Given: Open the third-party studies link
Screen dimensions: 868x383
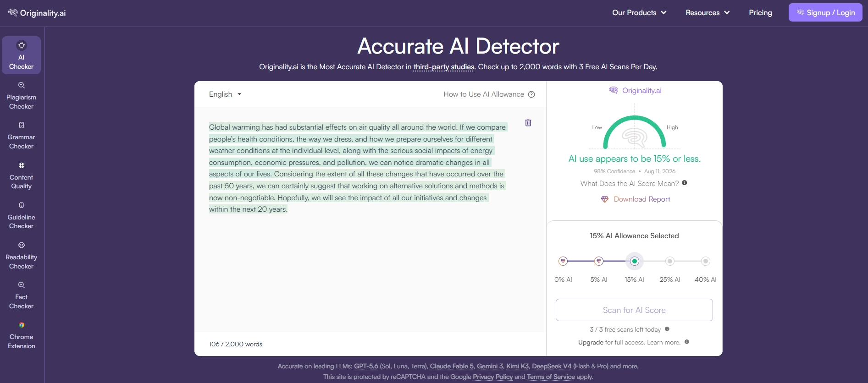Looking at the screenshot, I should (444, 67).
